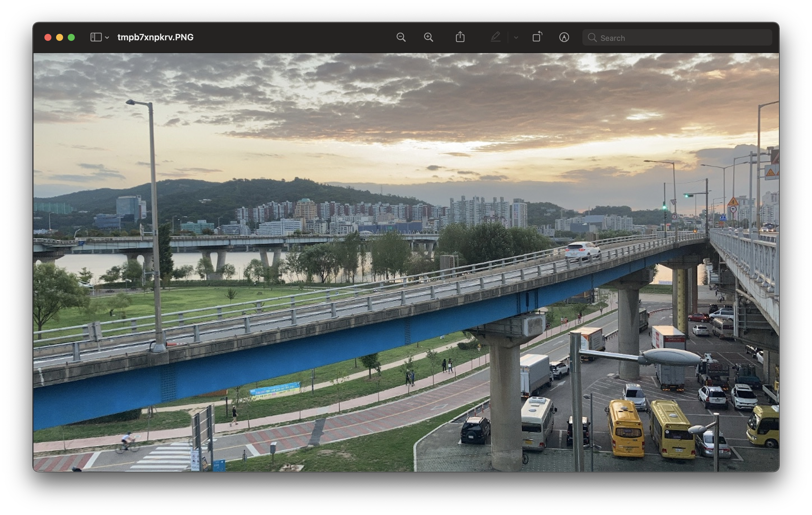Expand the highlight options chevron
Screen dimensions: 812x515
coord(516,37)
